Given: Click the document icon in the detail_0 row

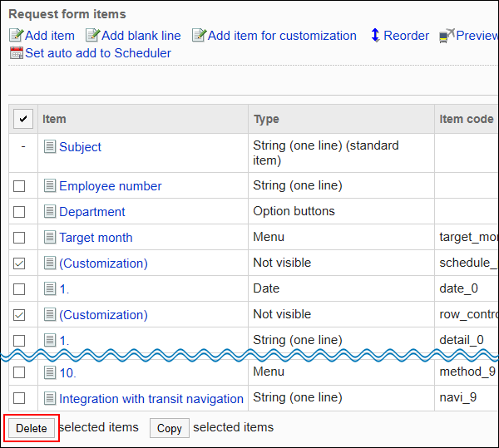Looking at the screenshot, I should [x=50, y=340].
